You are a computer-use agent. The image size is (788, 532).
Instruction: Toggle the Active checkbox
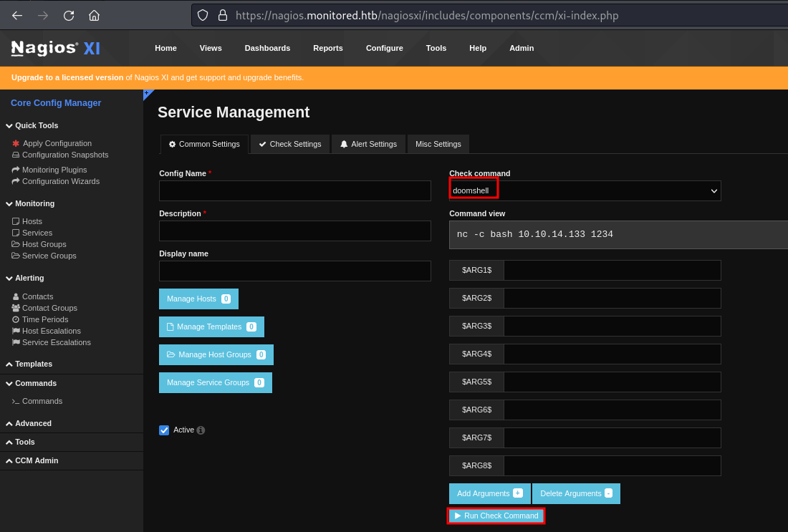tap(164, 430)
